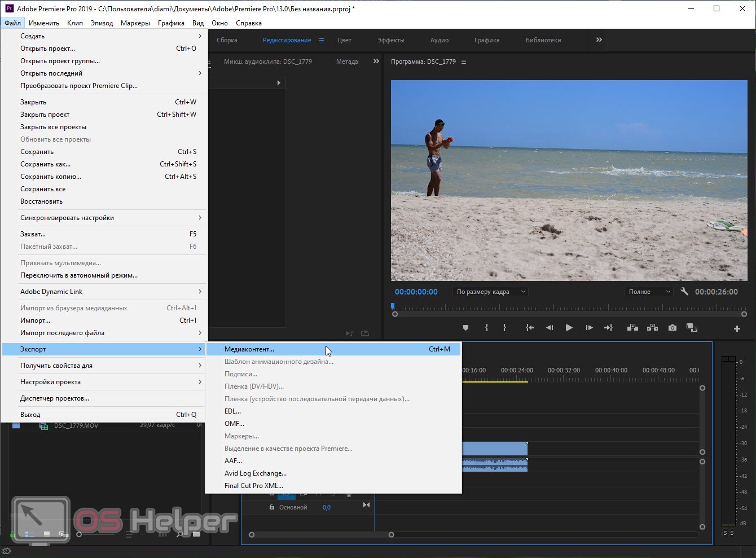Go to Out point in Program monitor
The image size is (756, 558).
pyautogui.click(x=608, y=328)
